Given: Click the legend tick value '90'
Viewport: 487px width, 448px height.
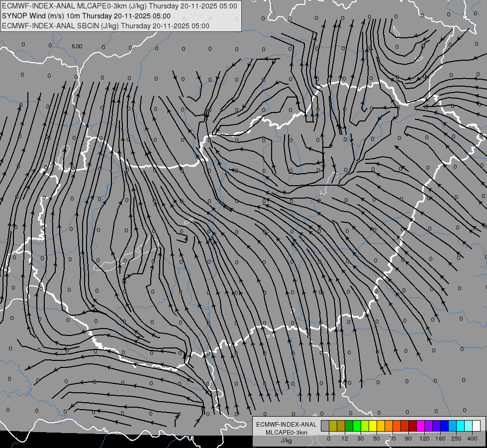Looking at the screenshot, I should click(x=408, y=439).
